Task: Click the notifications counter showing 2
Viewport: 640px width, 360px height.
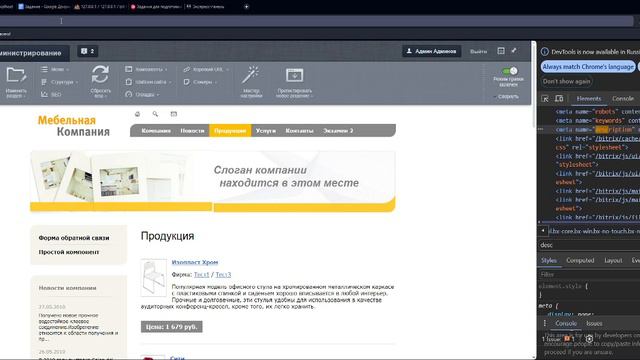Action: pyautogui.click(x=88, y=51)
